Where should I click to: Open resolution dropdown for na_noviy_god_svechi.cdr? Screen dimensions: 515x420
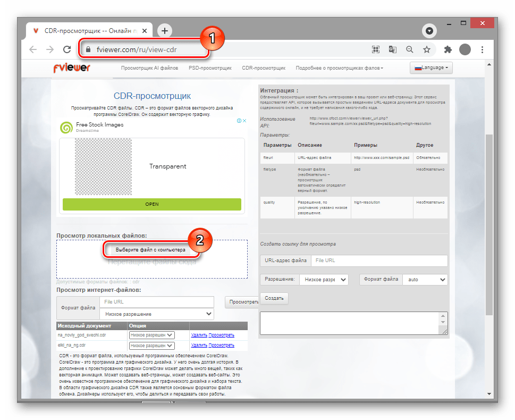(x=152, y=335)
